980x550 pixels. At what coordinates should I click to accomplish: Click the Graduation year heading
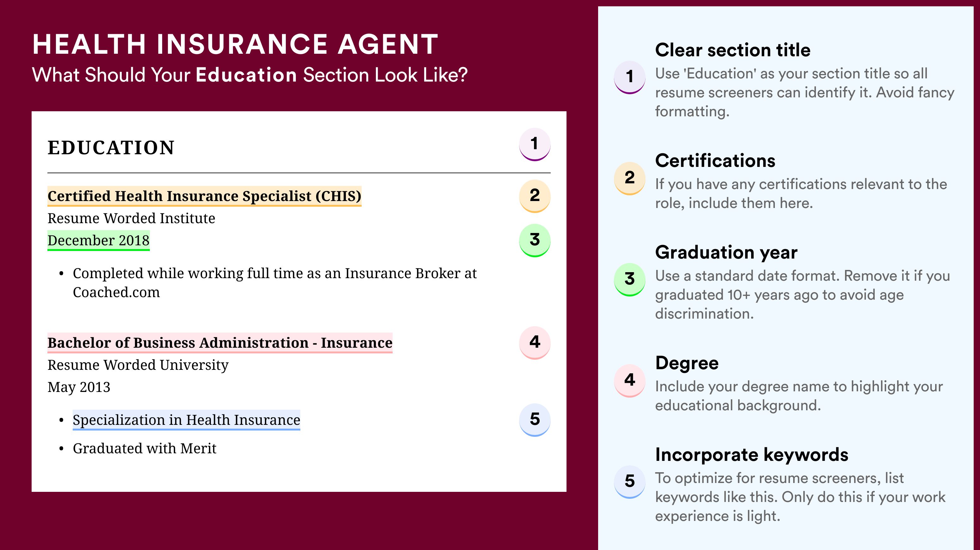point(726,252)
